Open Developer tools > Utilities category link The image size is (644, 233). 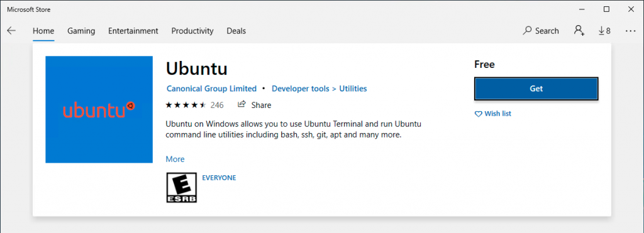point(319,89)
